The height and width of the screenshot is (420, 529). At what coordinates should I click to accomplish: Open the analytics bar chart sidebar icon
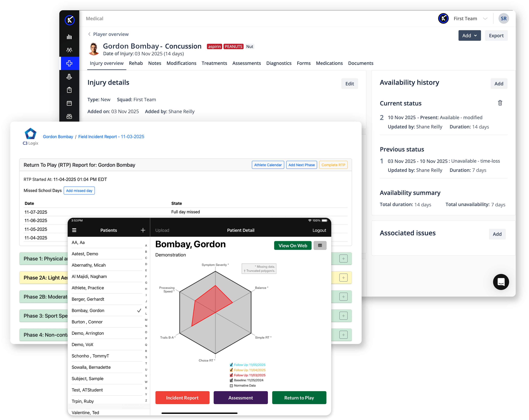coord(69,37)
